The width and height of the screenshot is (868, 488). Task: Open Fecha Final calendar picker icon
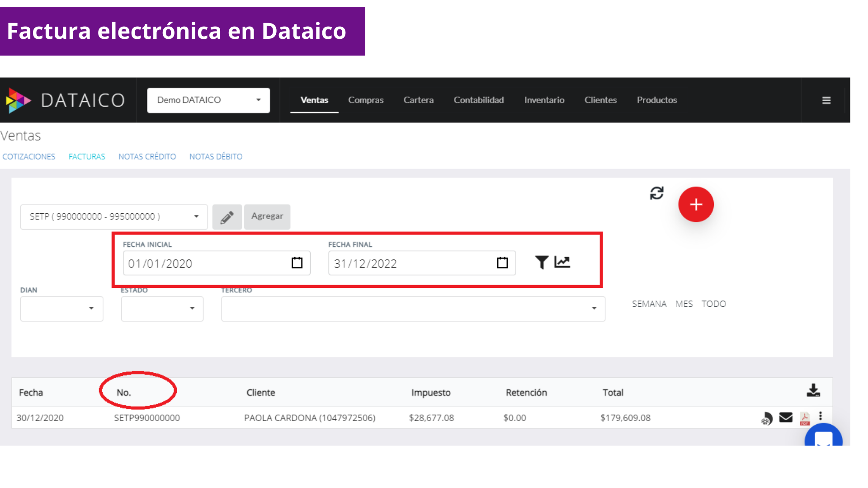[502, 263]
